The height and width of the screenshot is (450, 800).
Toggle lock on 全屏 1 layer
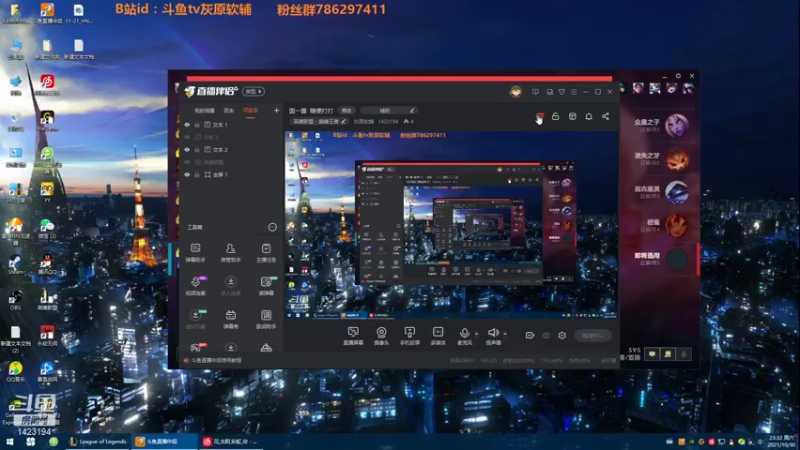click(197, 174)
